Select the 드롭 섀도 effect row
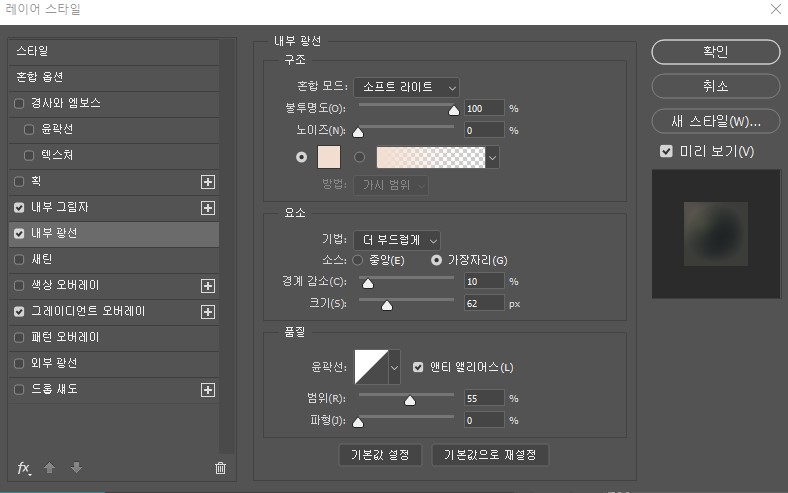788x493 pixels. (x=114, y=390)
